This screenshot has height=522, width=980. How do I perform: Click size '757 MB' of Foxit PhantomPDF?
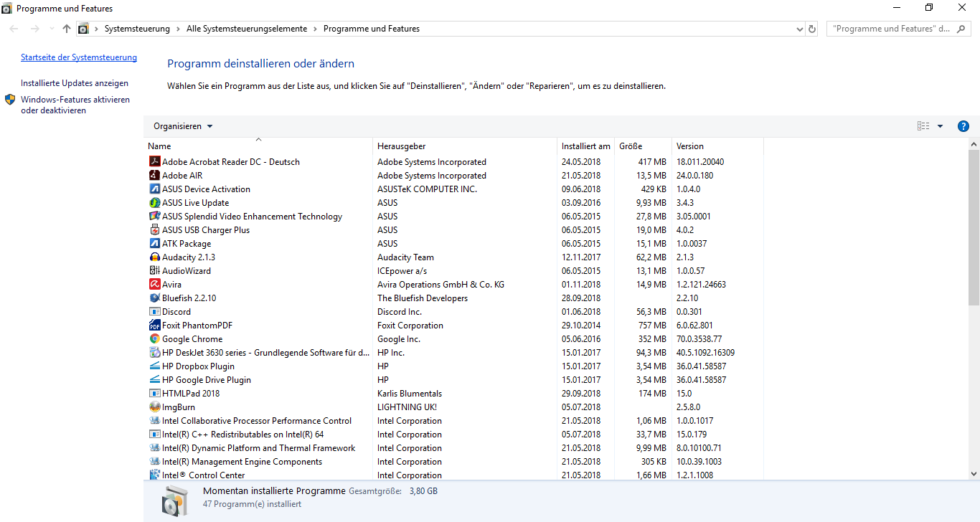[652, 325]
